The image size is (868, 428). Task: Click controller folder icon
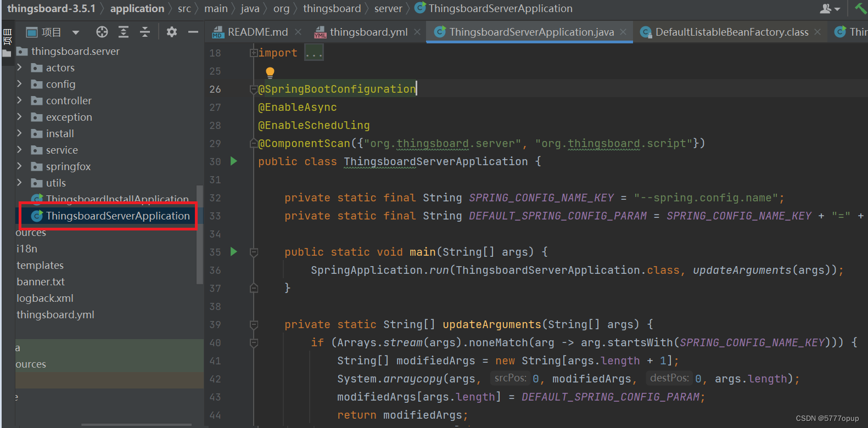pyautogui.click(x=37, y=101)
